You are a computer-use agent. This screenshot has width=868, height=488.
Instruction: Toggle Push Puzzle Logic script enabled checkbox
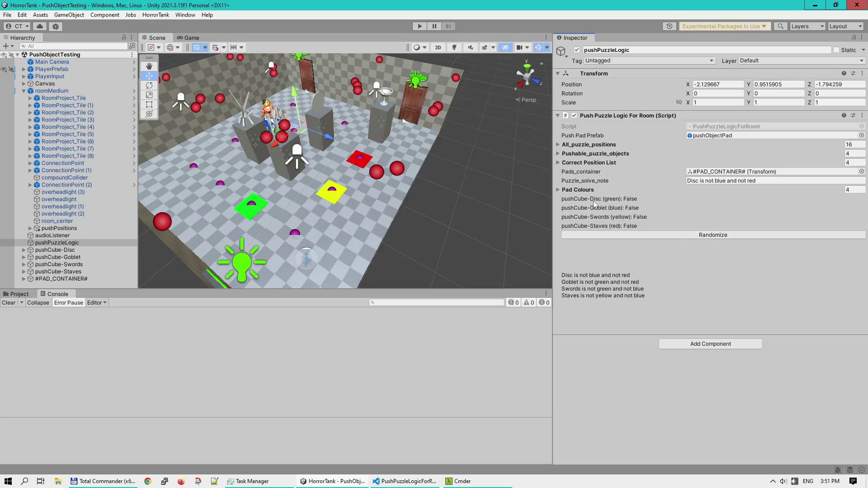[574, 116]
